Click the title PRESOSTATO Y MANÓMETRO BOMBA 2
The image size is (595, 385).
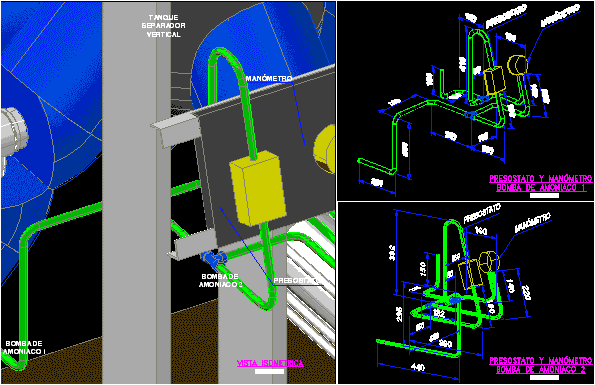click(541, 365)
